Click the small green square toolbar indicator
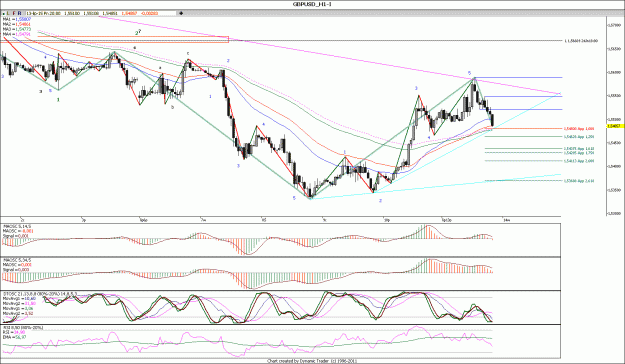The image size is (625, 364). click(x=4, y=14)
